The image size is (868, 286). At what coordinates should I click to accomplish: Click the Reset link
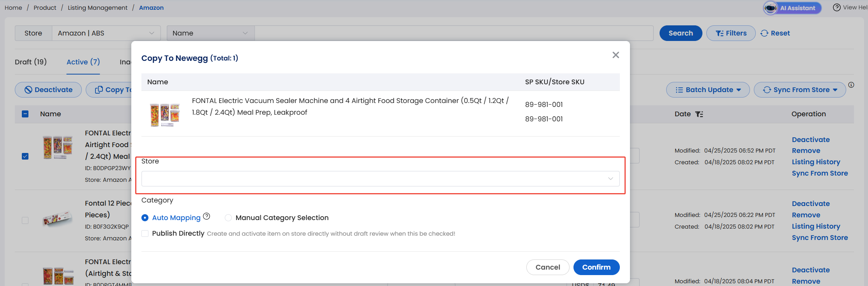[x=780, y=33]
